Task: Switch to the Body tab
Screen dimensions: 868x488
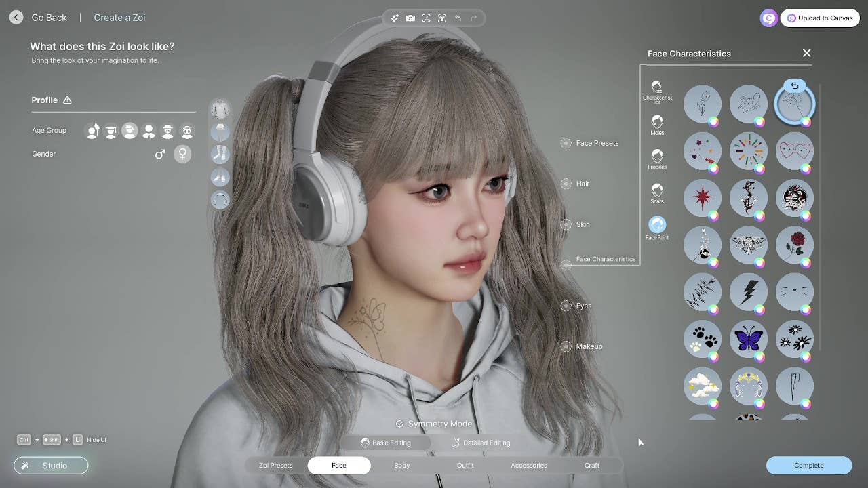Action: tap(402, 466)
